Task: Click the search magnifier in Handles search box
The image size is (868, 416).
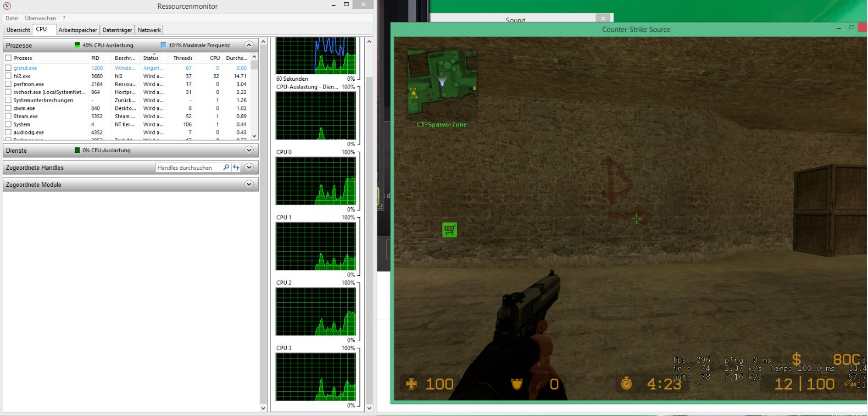Action: click(x=226, y=167)
